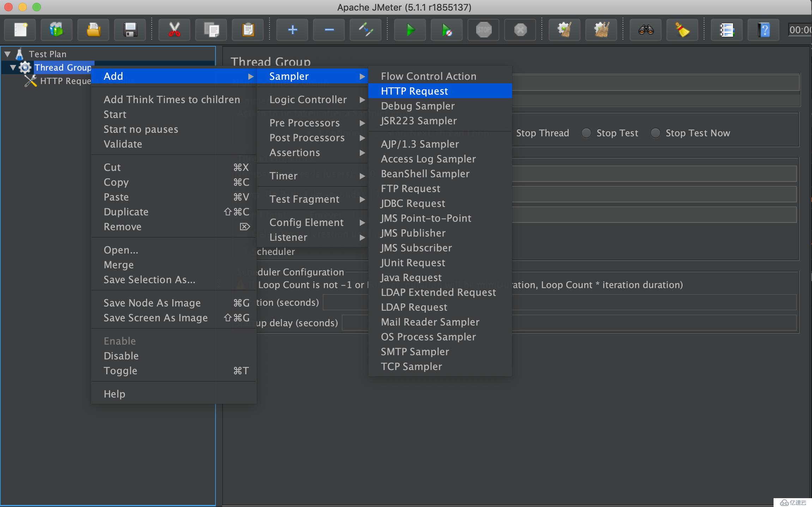The height and width of the screenshot is (507, 812).
Task: Expand the Pre Processors submenu
Action: (313, 123)
